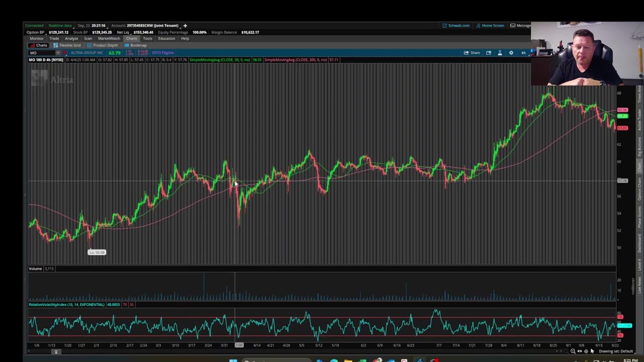Click the Windows Start icon in taskbar
Viewport: 644px width, 362px height.
pos(233,360)
